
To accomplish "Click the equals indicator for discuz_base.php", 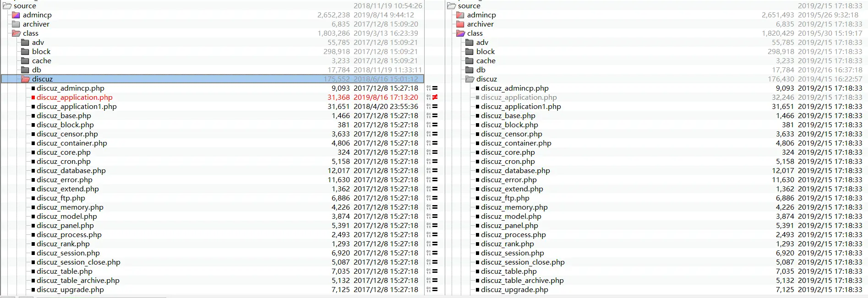I will tap(435, 116).
